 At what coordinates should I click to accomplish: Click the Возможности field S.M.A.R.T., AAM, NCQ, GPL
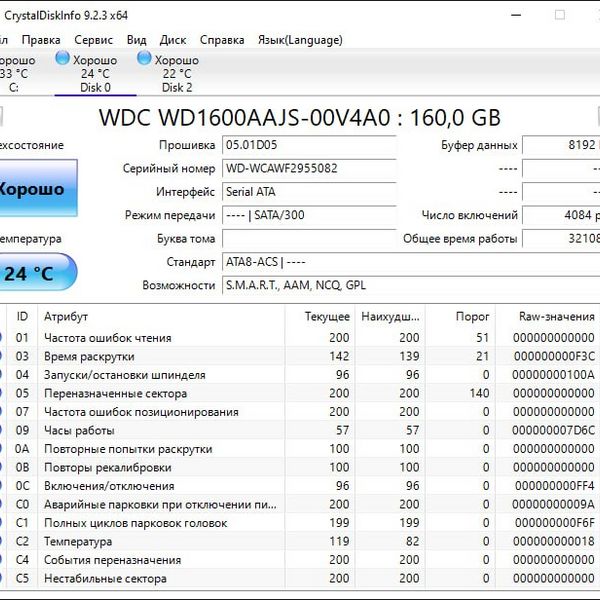click(x=411, y=285)
